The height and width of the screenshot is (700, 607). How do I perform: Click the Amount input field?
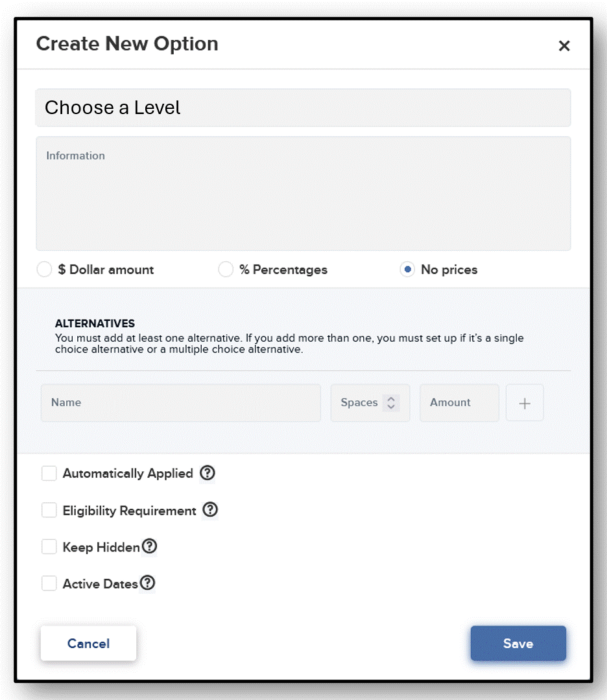click(x=459, y=402)
